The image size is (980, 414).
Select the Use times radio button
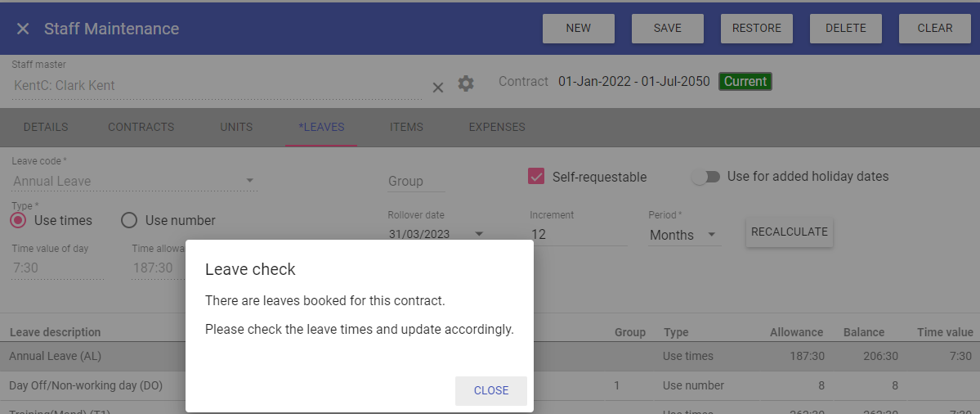[19, 220]
